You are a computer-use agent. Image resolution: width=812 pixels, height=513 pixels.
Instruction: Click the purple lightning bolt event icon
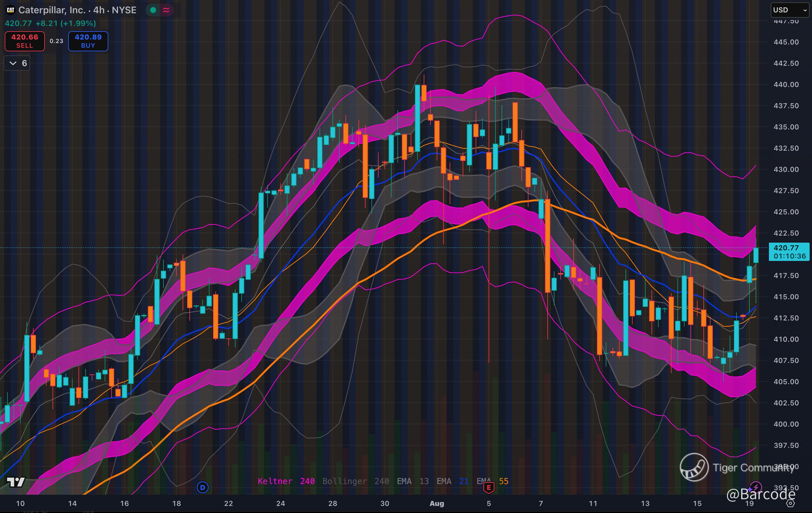(x=756, y=487)
